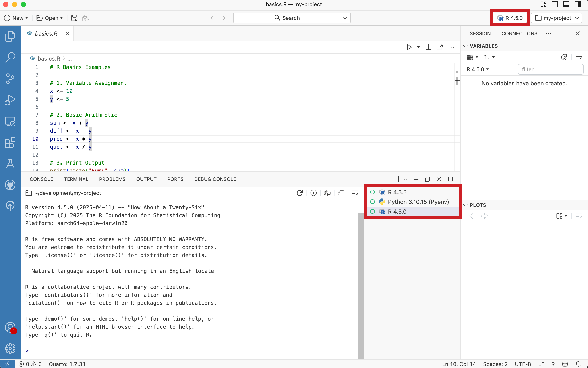Refresh the Variables panel
This screenshot has height=368, width=588.
tap(564, 57)
